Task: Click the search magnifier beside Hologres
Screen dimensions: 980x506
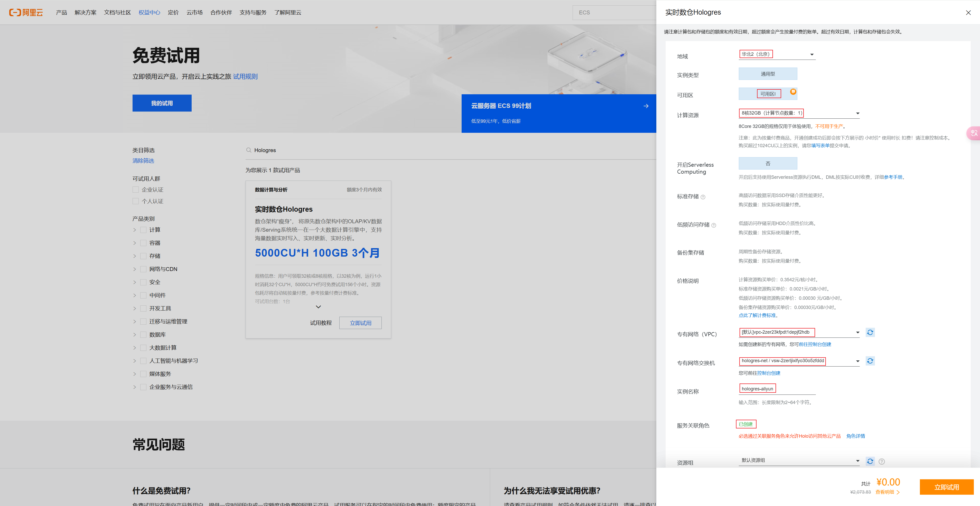Action: [x=249, y=150]
